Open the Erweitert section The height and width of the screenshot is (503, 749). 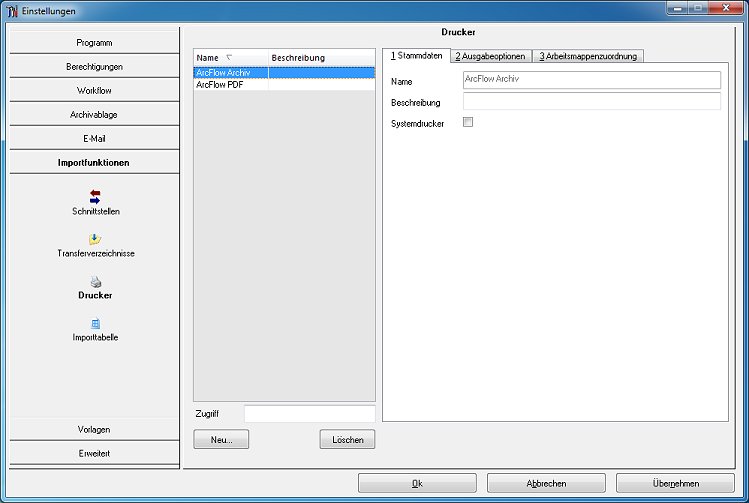(x=94, y=453)
